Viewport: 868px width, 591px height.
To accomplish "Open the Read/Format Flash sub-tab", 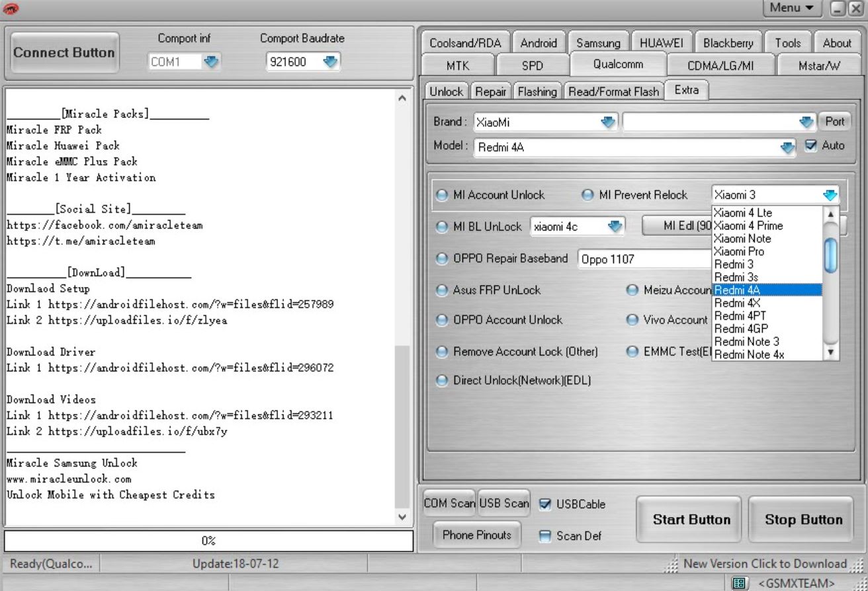I will (x=614, y=92).
